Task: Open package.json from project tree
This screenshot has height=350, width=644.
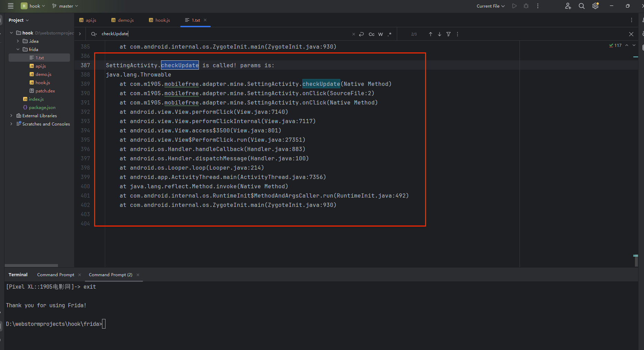Action: [42, 107]
